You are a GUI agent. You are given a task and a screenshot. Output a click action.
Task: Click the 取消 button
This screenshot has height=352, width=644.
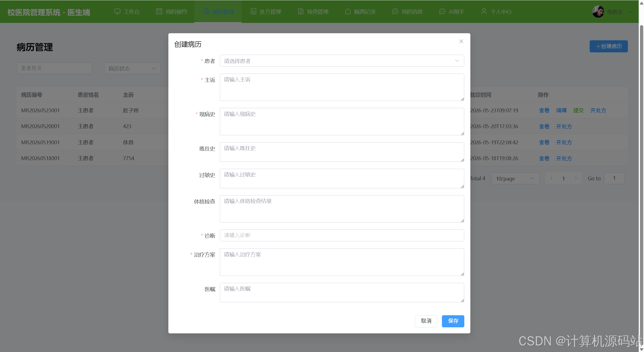pyautogui.click(x=426, y=321)
